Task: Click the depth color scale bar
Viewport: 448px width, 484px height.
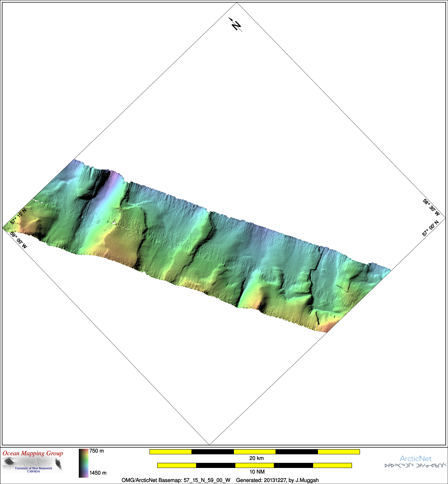Action: click(x=83, y=463)
